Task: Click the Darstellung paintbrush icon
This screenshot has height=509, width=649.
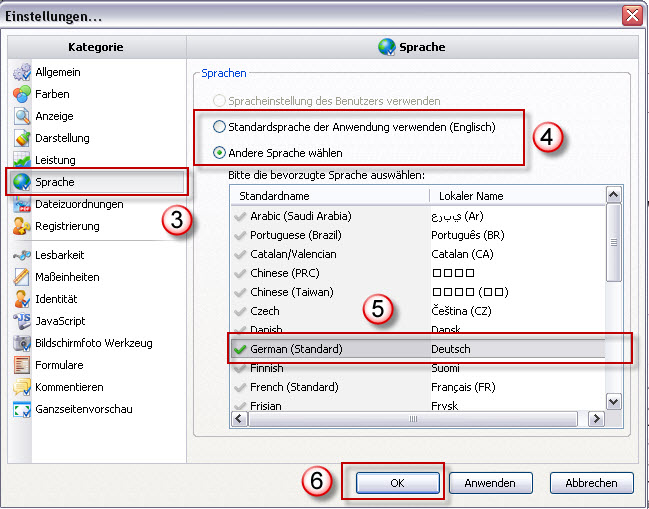Action: pos(22,138)
